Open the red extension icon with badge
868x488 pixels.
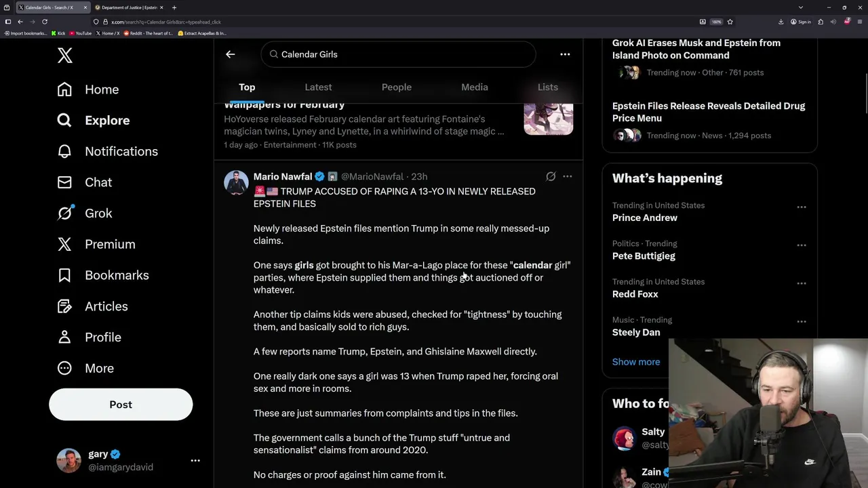tap(847, 22)
